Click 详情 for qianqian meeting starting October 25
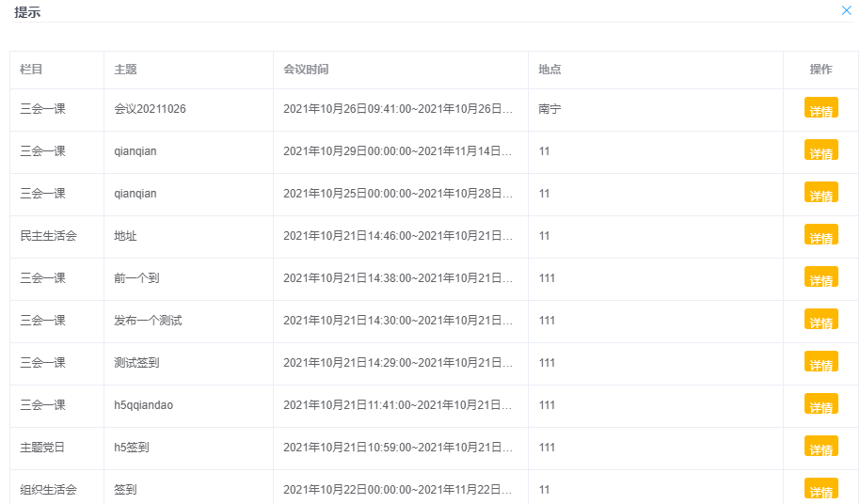Screen dimensions: 860x504 click(820, 194)
